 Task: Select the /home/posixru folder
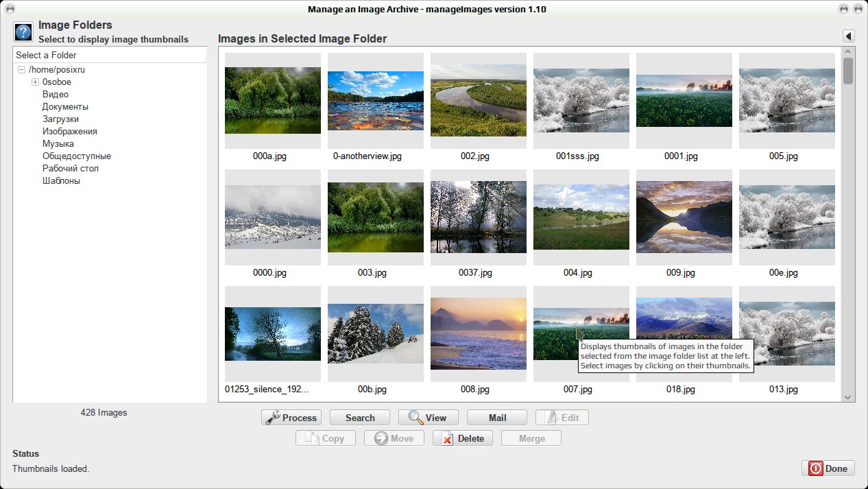point(56,70)
